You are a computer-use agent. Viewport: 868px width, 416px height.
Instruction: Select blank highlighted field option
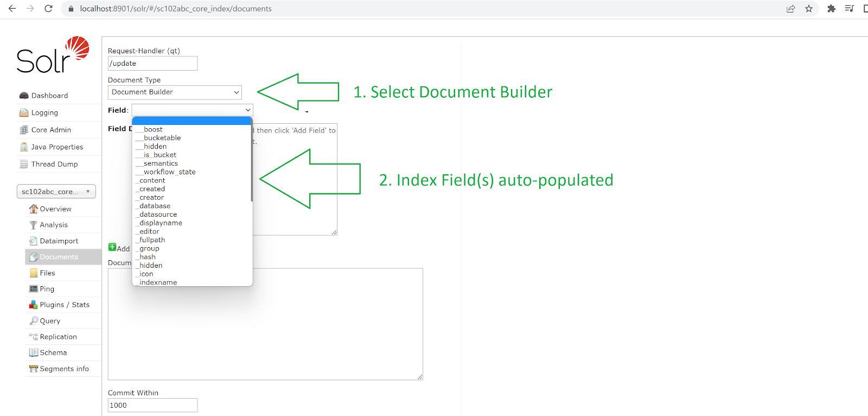pyautogui.click(x=192, y=121)
